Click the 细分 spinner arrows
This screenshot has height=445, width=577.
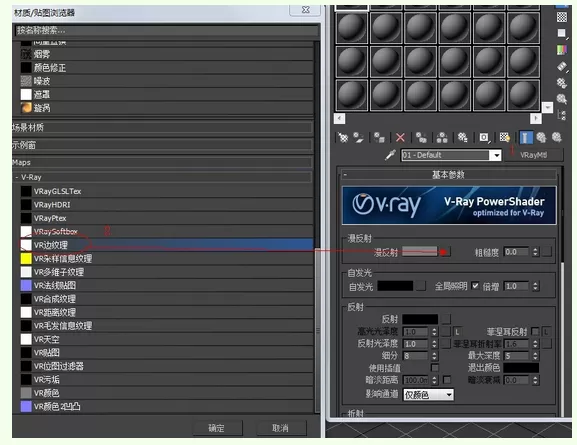(434, 356)
